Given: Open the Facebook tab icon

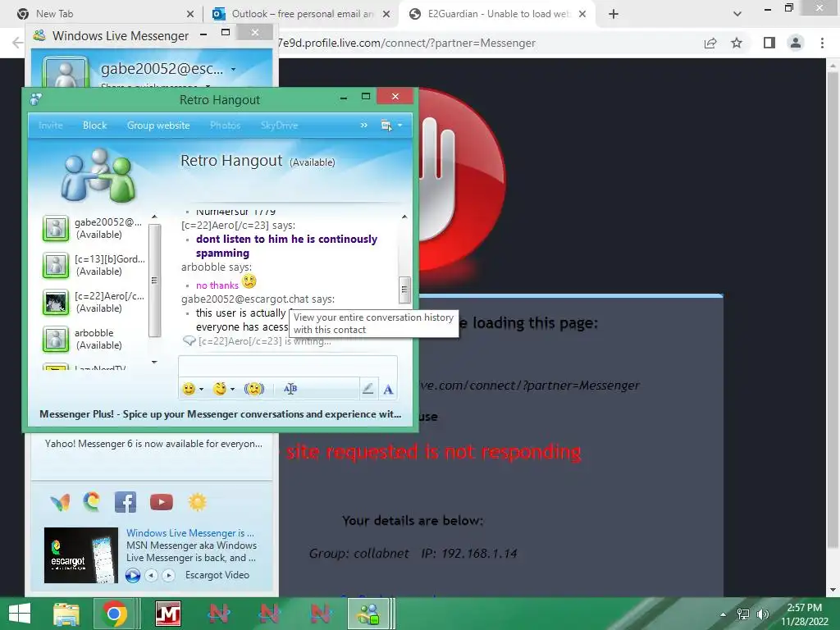Looking at the screenshot, I should point(126,503).
